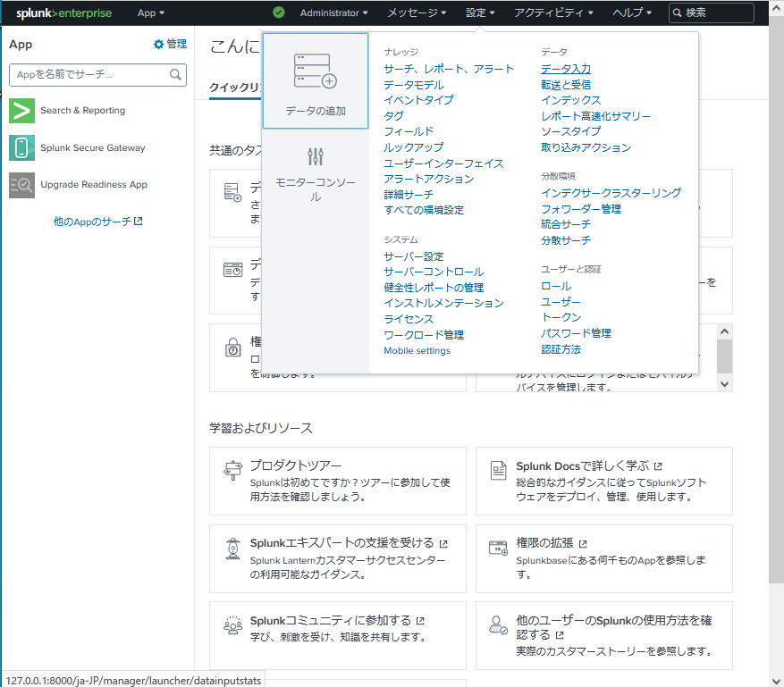Open ユーザー under users and authentication
Viewport: 784px width, 687px height.
click(561, 302)
